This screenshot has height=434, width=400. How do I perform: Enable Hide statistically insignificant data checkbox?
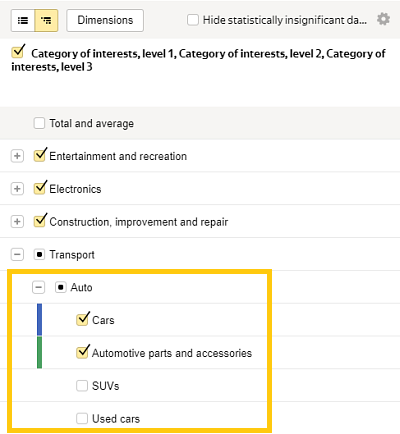pyautogui.click(x=193, y=20)
